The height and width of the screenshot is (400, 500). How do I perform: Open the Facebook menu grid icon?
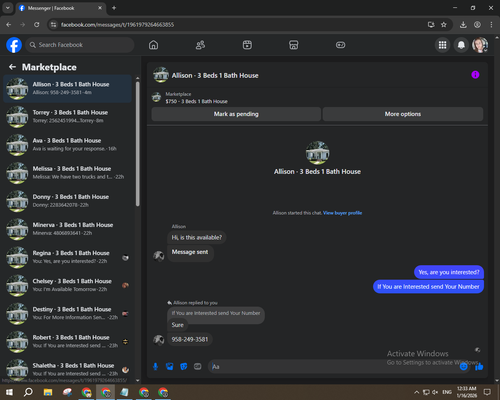pyautogui.click(x=442, y=45)
